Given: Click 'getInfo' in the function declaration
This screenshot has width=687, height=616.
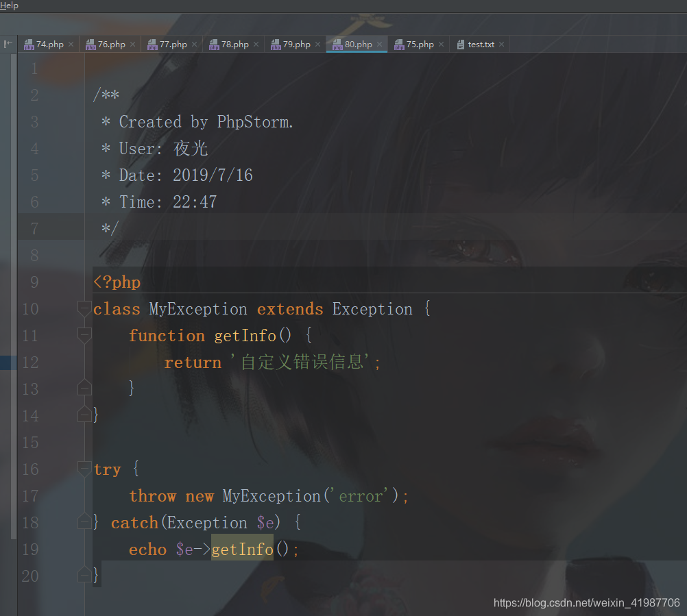Looking at the screenshot, I should 245,336.
